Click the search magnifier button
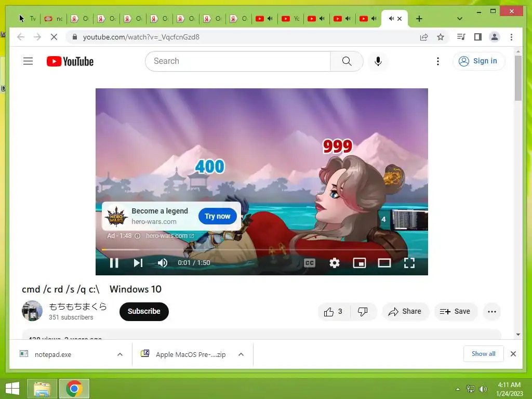The image size is (532, 399). point(347,61)
